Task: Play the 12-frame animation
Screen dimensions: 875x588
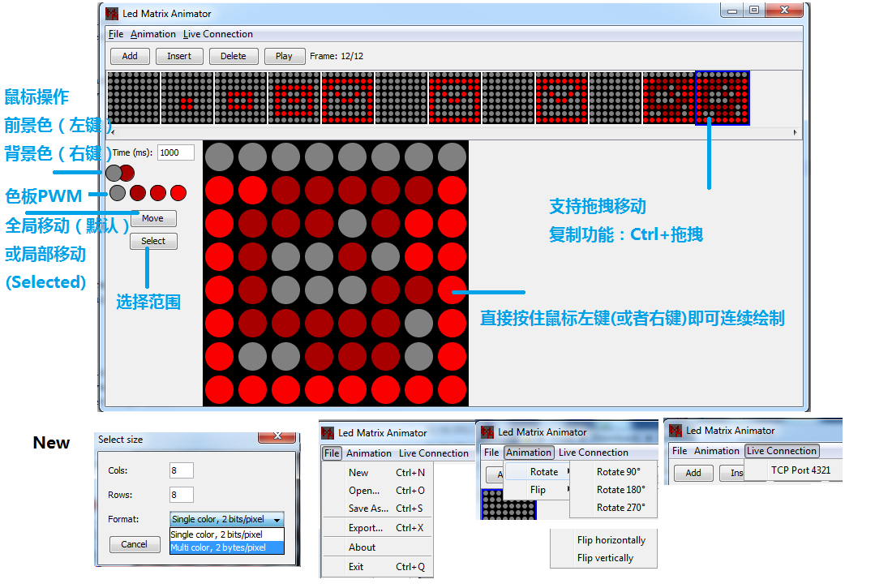Action: pos(285,56)
